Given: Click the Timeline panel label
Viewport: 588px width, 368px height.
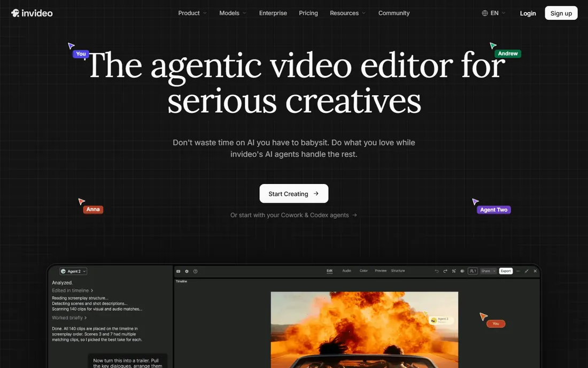Looking at the screenshot, I should point(182,281).
